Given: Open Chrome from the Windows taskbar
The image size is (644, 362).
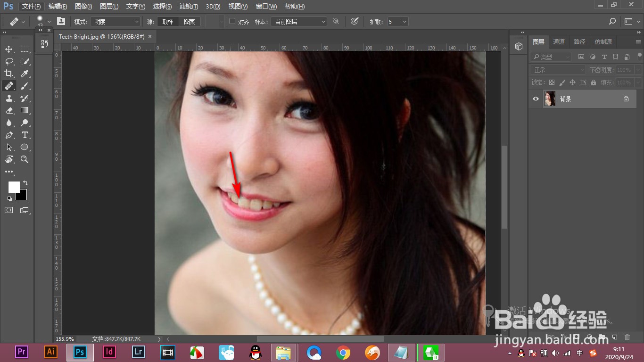Looking at the screenshot, I should [343, 352].
